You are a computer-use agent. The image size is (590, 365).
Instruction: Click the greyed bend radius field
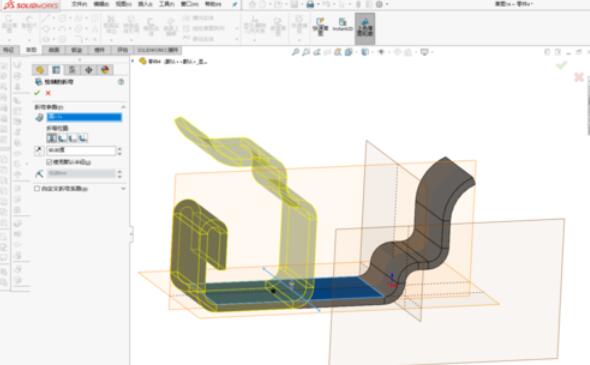(x=81, y=173)
